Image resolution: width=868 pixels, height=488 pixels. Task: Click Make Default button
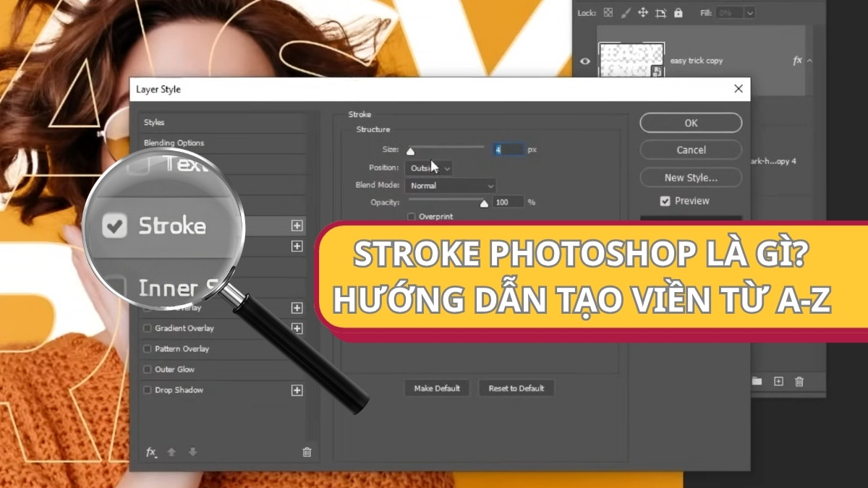(437, 388)
